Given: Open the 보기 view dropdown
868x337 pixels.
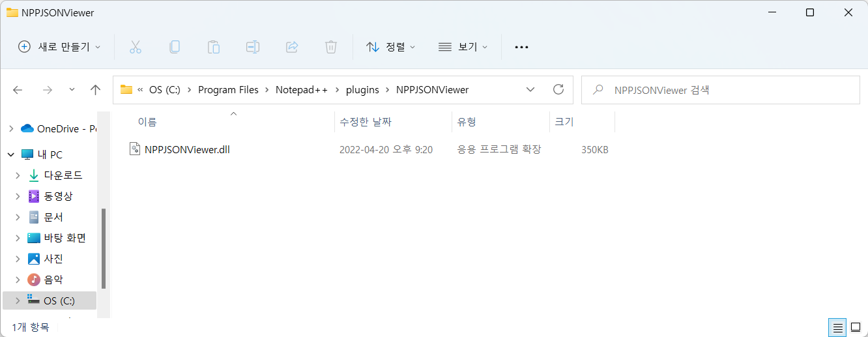Looking at the screenshot, I should tap(463, 47).
